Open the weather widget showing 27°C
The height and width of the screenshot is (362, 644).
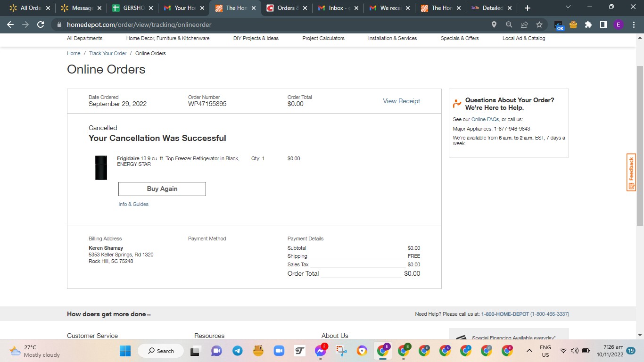tap(35, 351)
